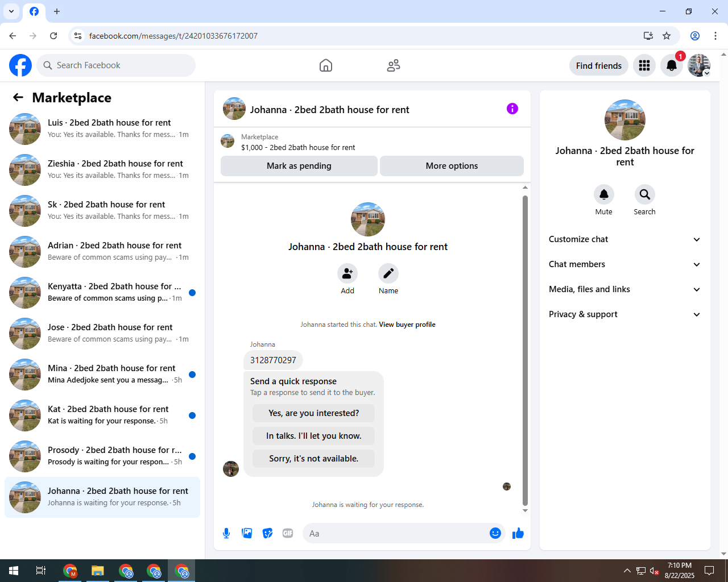The height and width of the screenshot is (582, 728).
Task: Send quick reply Yes, are you interested?
Action: pyautogui.click(x=314, y=413)
